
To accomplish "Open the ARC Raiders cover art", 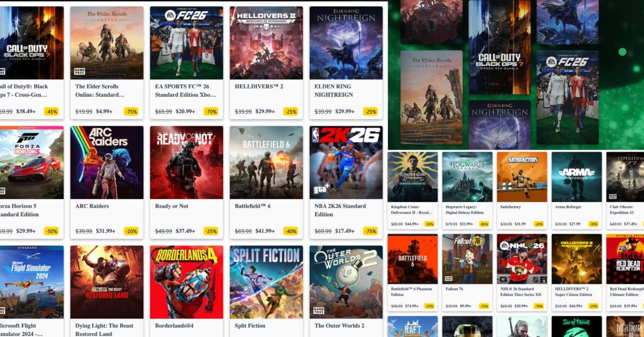I will [x=107, y=163].
